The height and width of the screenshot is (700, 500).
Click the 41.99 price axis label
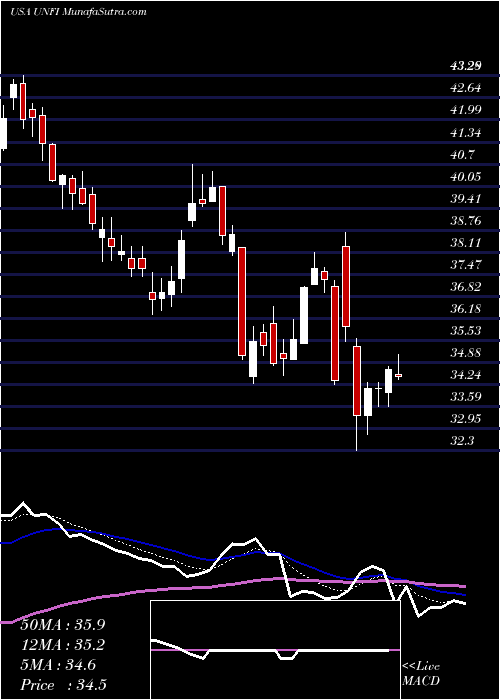tap(465, 110)
